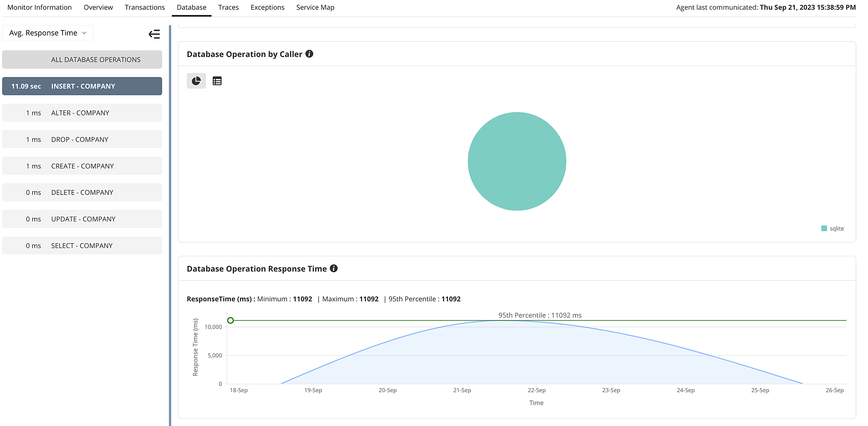Switch to the Transactions tab
Image resolution: width=868 pixels, height=426 pixels.
pos(145,7)
